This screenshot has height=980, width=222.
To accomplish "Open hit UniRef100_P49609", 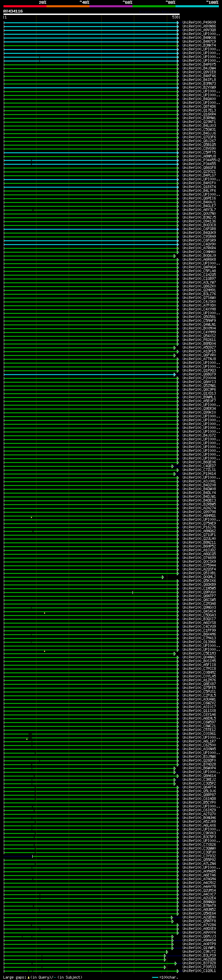I will point(199,23).
